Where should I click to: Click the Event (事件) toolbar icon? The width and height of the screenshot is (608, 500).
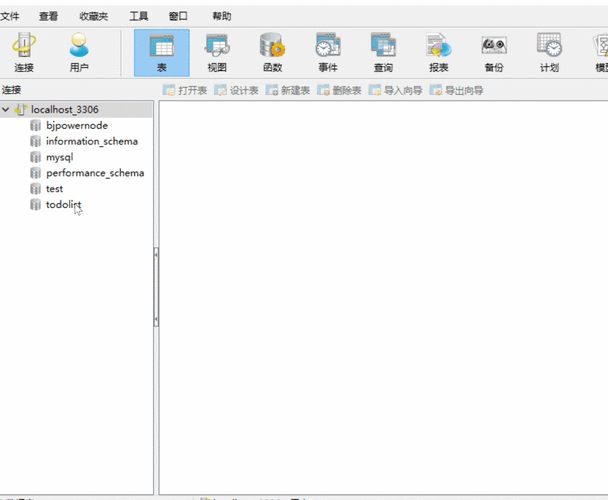click(x=327, y=52)
